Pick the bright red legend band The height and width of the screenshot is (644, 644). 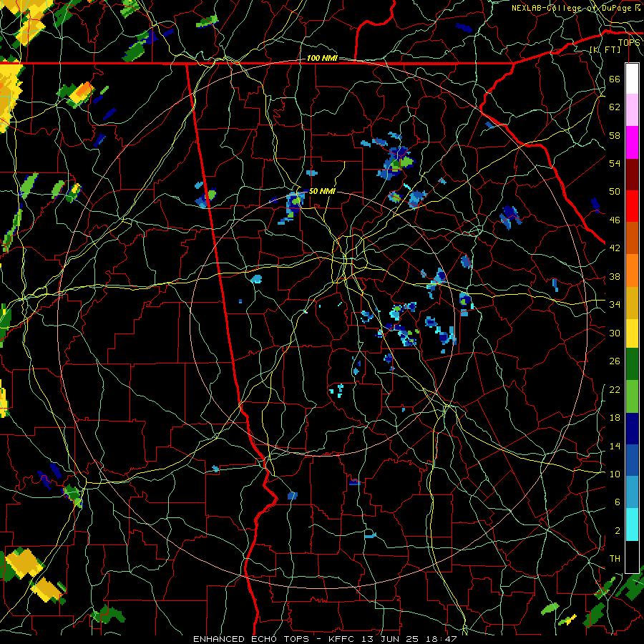pyautogui.click(x=632, y=206)
